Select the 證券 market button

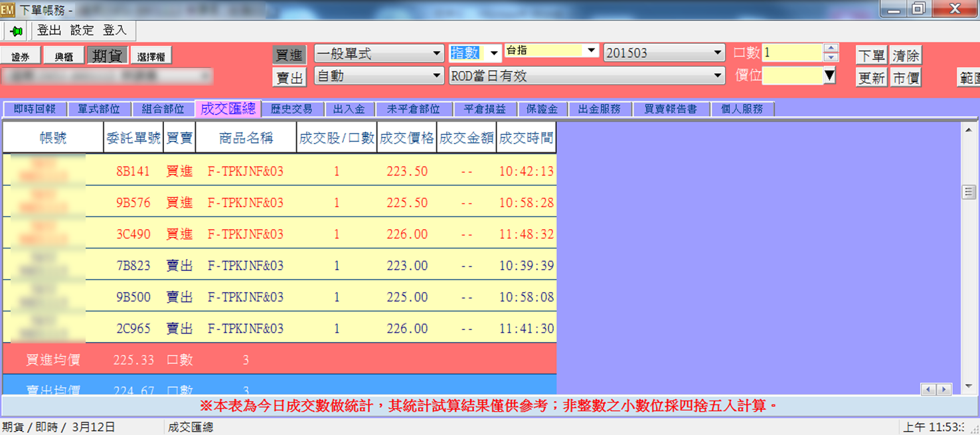pos(21,57)
